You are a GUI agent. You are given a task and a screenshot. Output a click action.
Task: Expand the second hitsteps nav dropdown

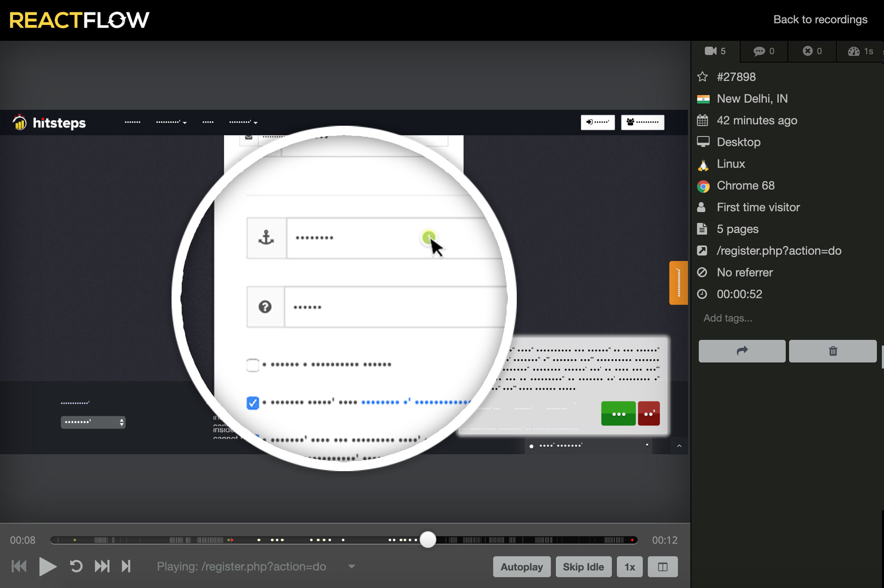point(171,122)
